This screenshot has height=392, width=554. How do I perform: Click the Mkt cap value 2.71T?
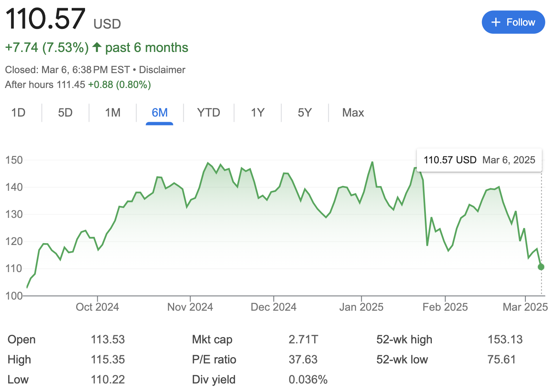point(304,339)
